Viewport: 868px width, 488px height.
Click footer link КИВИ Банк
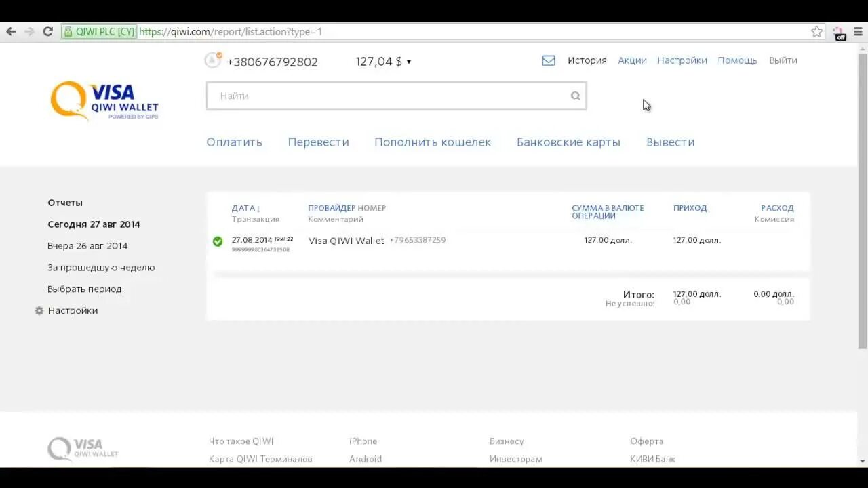[652, 459]
